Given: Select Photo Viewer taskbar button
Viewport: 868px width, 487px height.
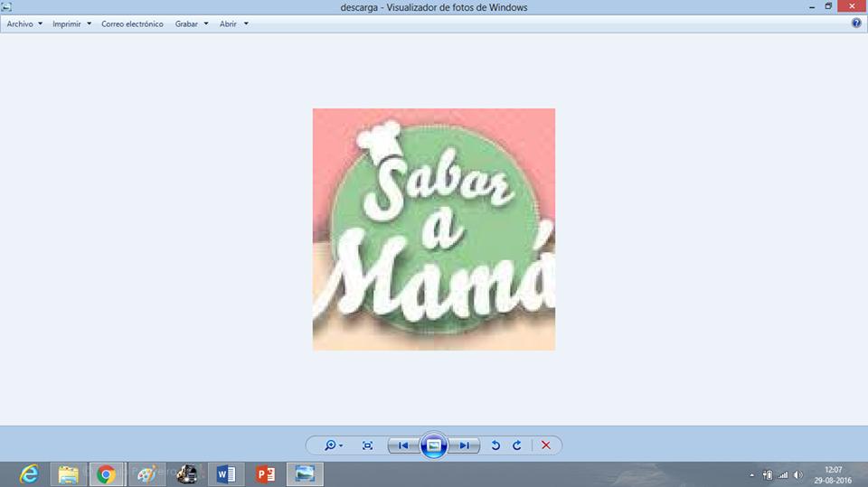Looking at the screenshot, I should pyautogui.click(x=305, y=474).
